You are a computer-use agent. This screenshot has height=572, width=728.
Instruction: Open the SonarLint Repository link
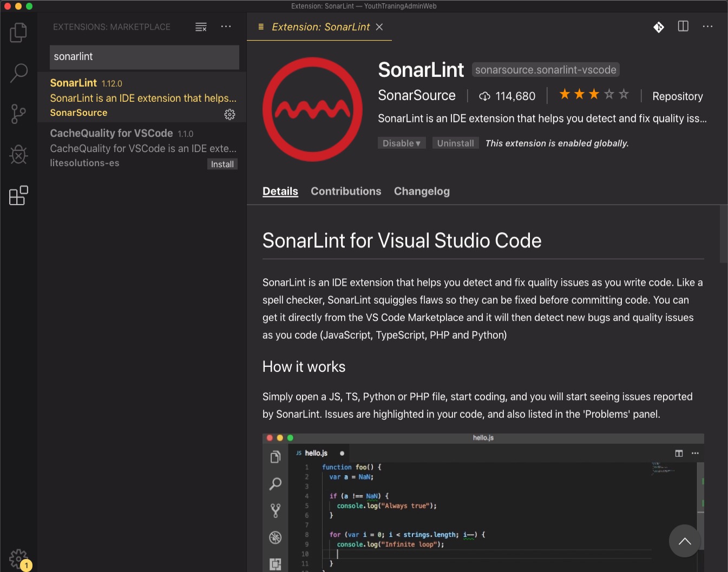tap(677, 96)
